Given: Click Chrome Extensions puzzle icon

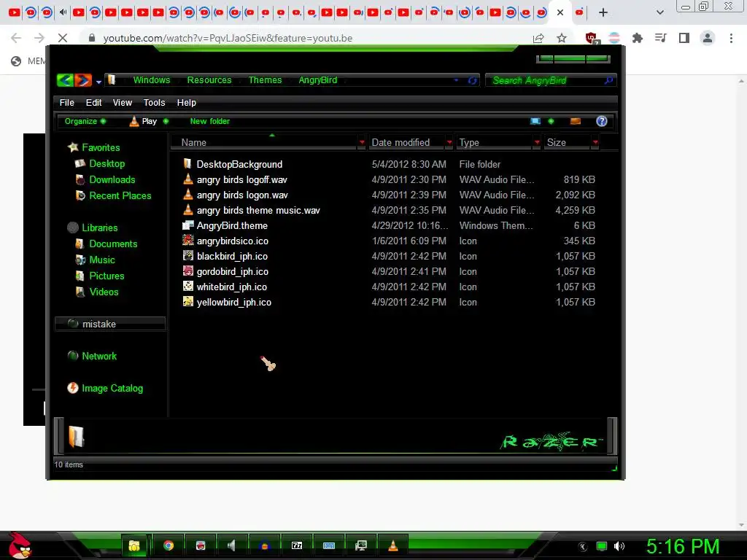Looking at the screenshot, I should (x=637, y=38).
